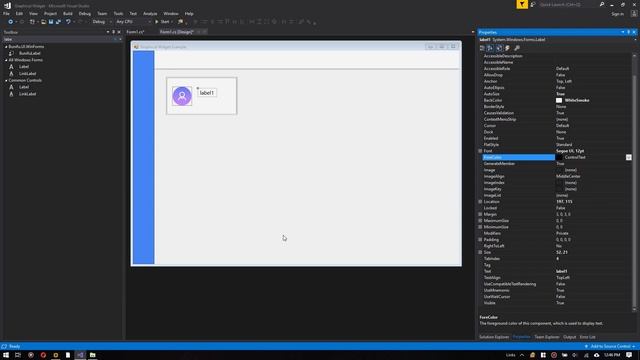Click the Toolbox search field
This screenshot has width=640, height=360.
pos(57,39)
